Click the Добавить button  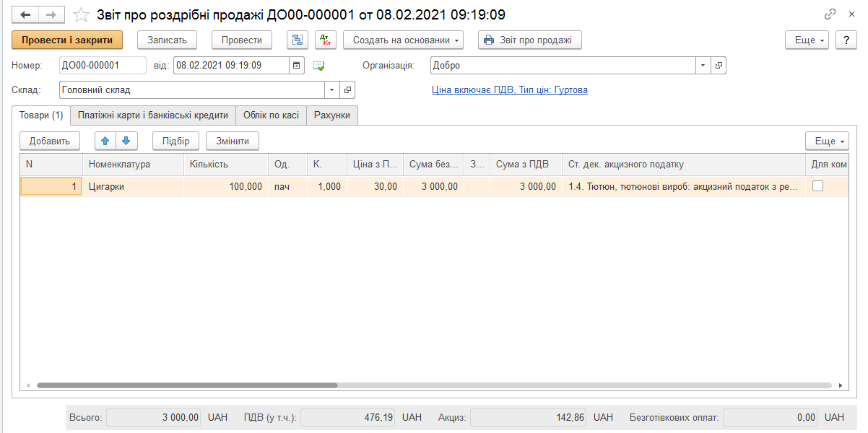(x=50, y=141)
